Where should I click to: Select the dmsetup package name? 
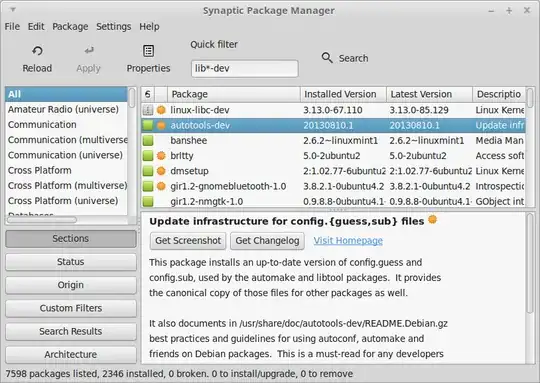coord(189,171)
